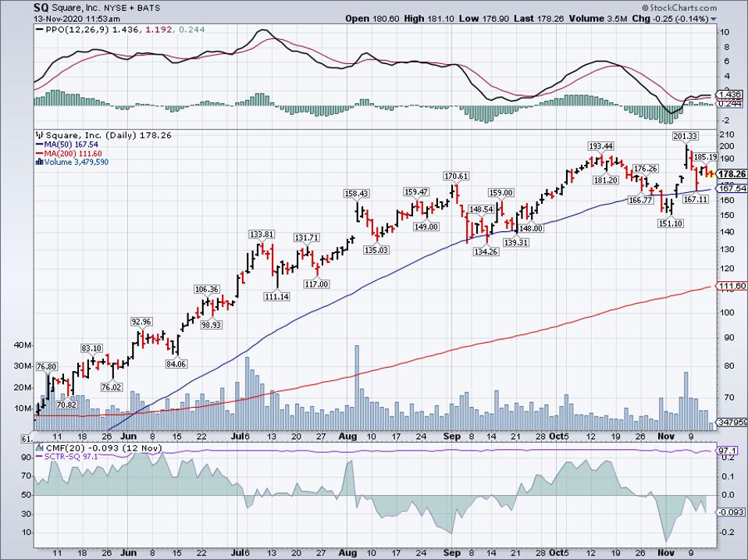The height and width of the screenshot is (560, 748).
Task: Click the OHLC bar icon before Square, Inc. (Daily)
Action: [40, 135]
